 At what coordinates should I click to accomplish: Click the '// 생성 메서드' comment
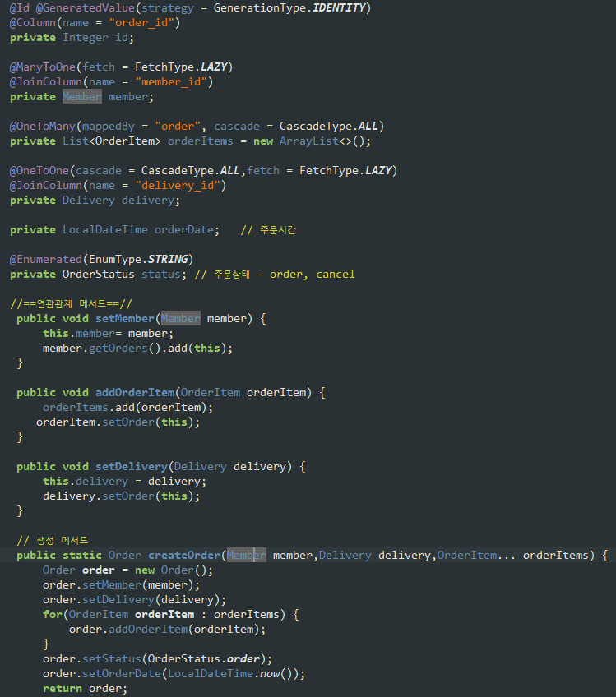(x=53, y=541)
